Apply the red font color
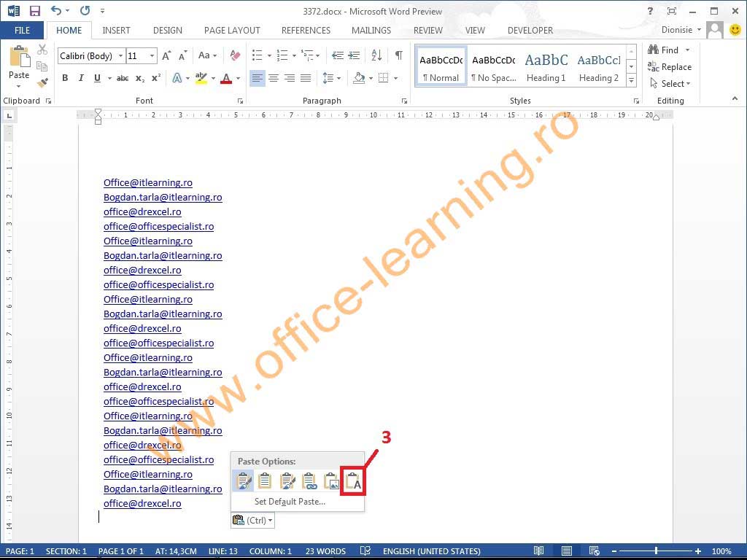The image size is (747, 560). tap(226, 78)
